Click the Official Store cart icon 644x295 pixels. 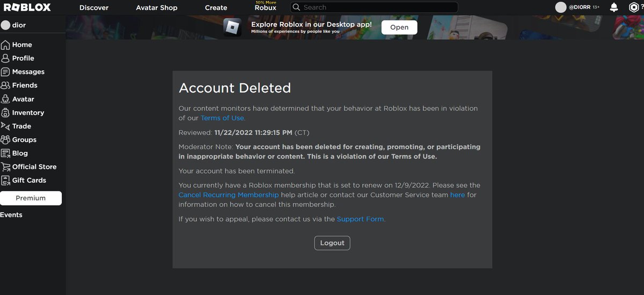coord(5,167)
